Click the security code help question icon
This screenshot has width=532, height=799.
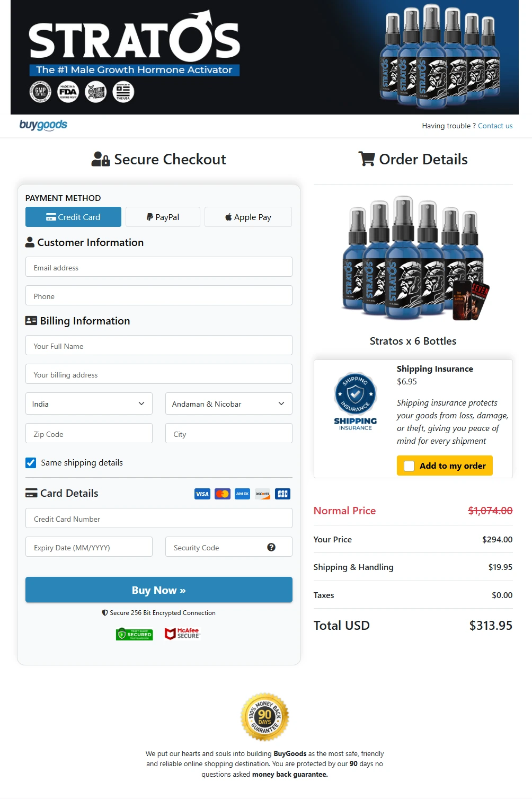point(271,547)
